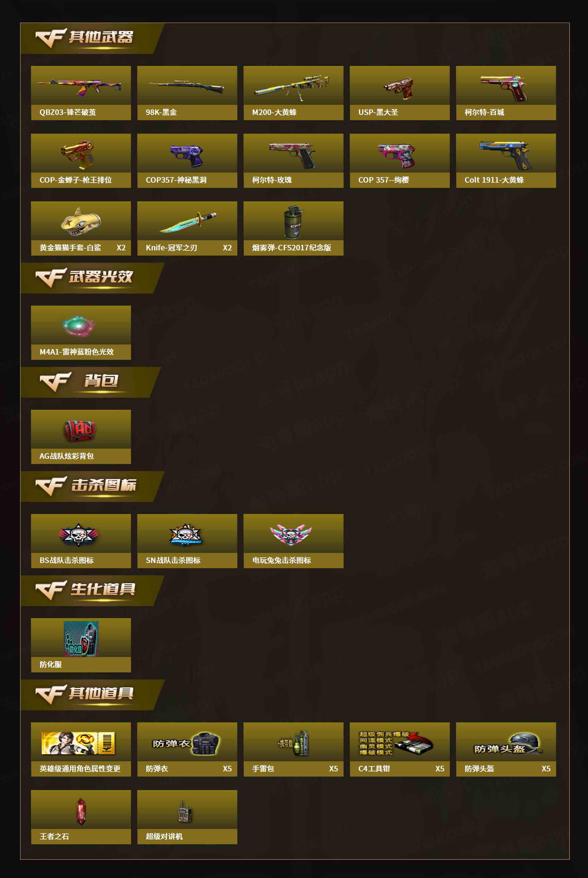Select the 电玩兔兔击杀图标 winged badge
Screen dimensions: 588x878
coord(291,534)
